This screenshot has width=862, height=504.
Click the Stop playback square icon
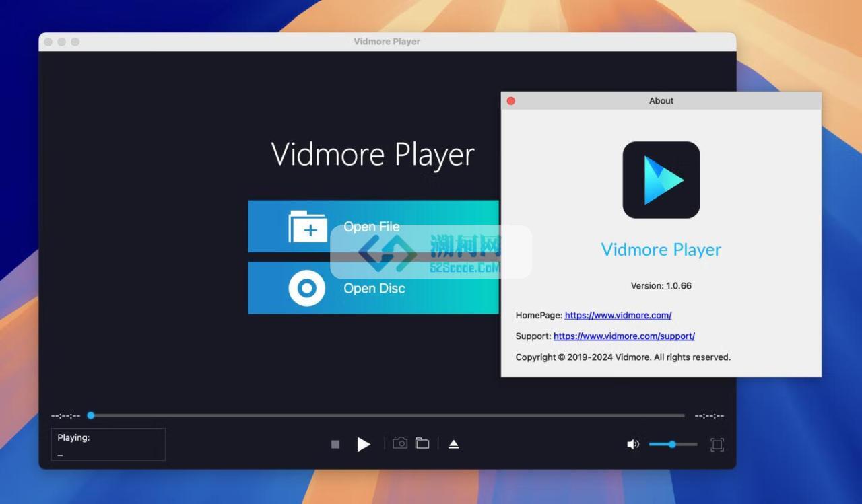[335, 444]
